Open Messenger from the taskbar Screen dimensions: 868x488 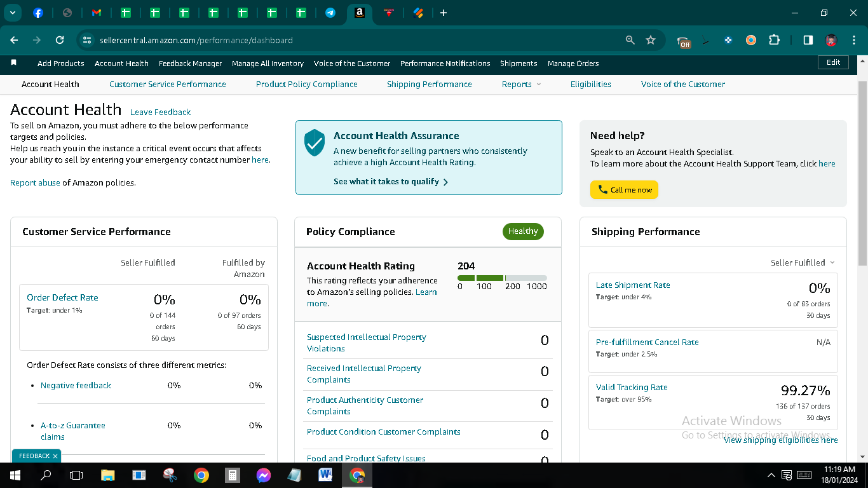click(x=264, y=475)
